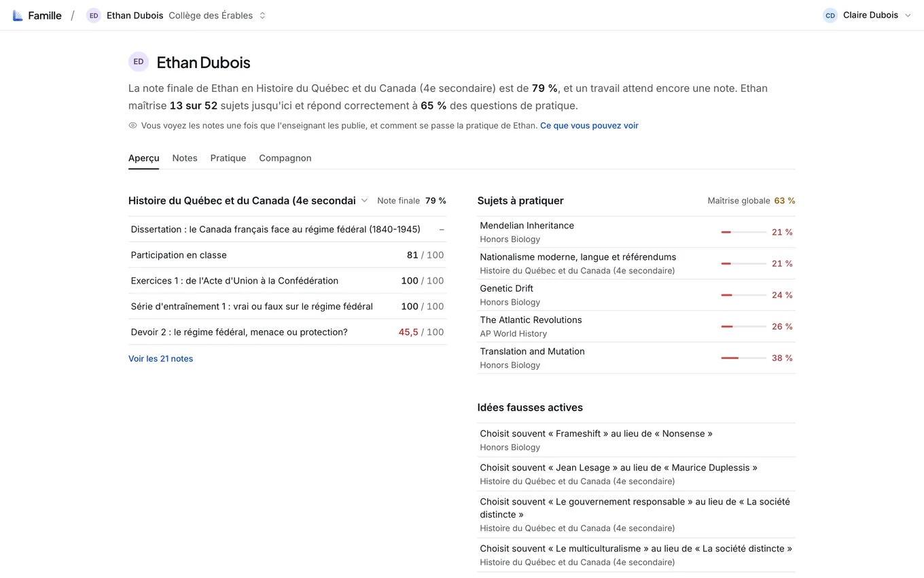
Task: Select the 'Participation en classe' row
Action: pyautogui.click(x=287, y=255)
